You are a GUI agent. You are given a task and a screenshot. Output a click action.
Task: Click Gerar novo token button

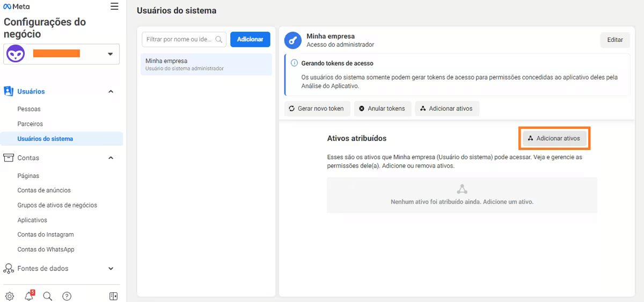tap(317, 109)
